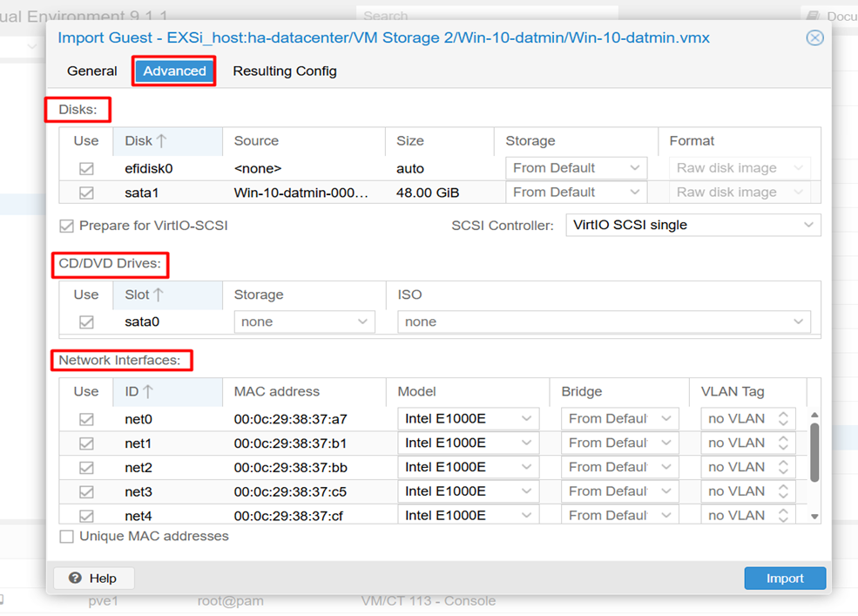Toggle Prepare for VirtIO-SCSI checkbox
Screen dimensions: 858x616
coord(67,226)
